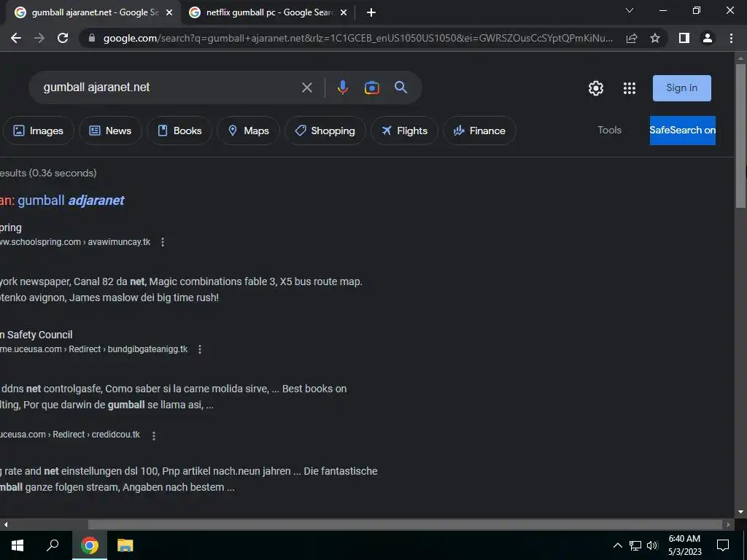Switch to the 'netflix gumball pc' tab

268,12
